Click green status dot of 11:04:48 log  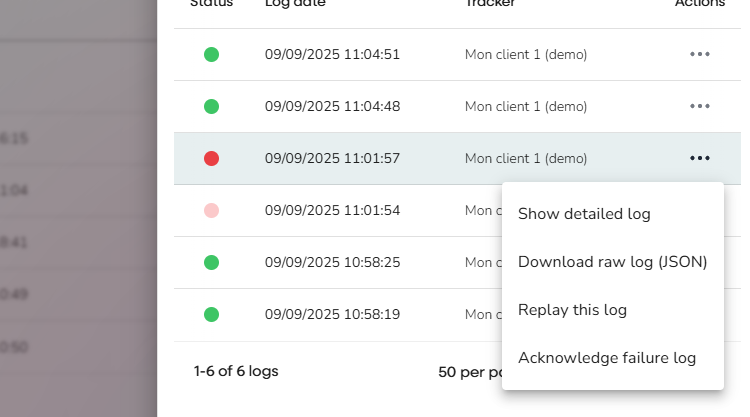coord(211,106)
